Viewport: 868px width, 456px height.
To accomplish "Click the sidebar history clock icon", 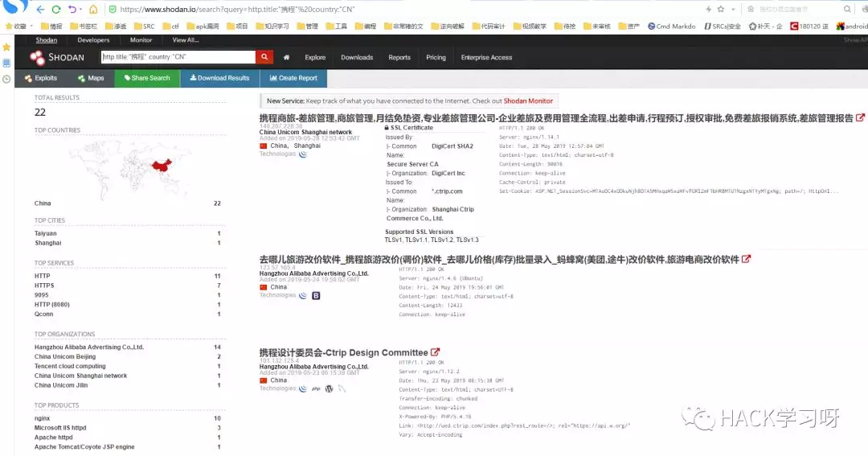I will pos(6,80).
